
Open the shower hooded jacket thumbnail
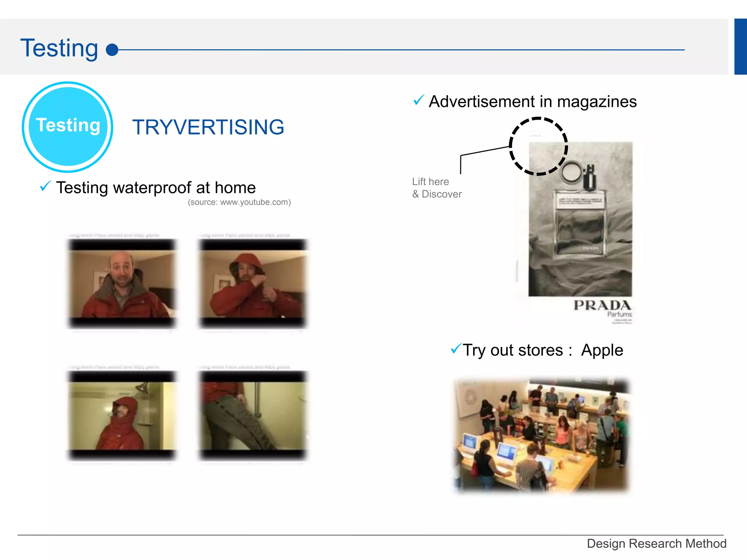[x=122, y=415]
